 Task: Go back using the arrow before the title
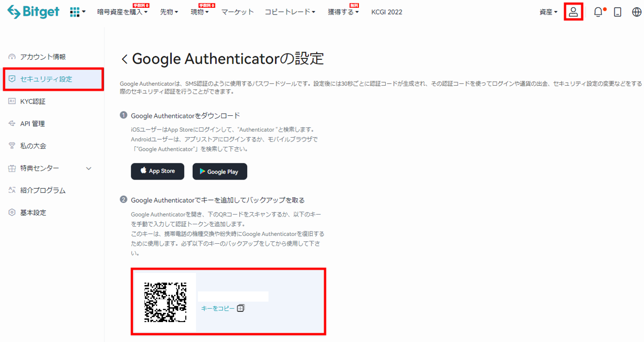click(124, 59)
